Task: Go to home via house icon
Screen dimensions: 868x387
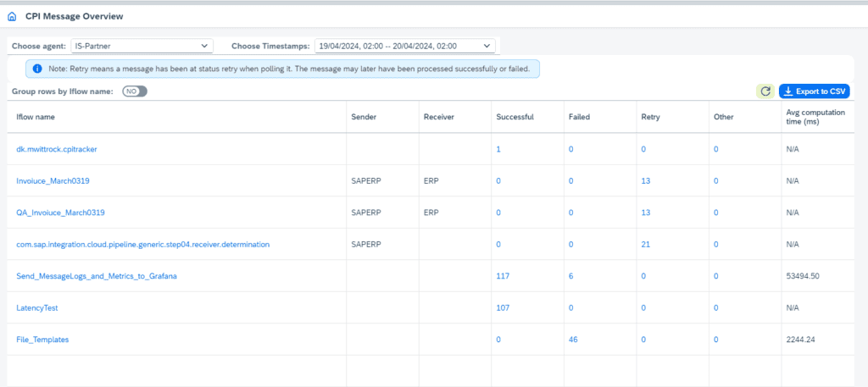Action: pos(12,17)
